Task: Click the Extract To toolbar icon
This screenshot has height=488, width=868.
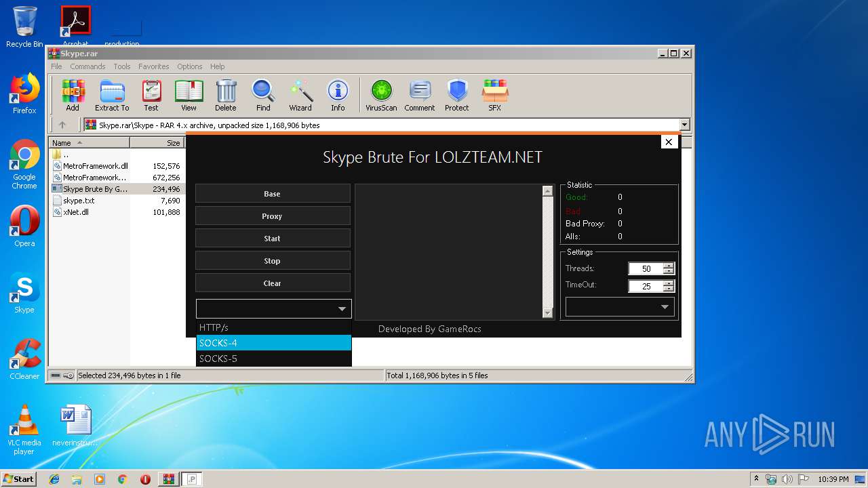Action: tap(112, 96)
